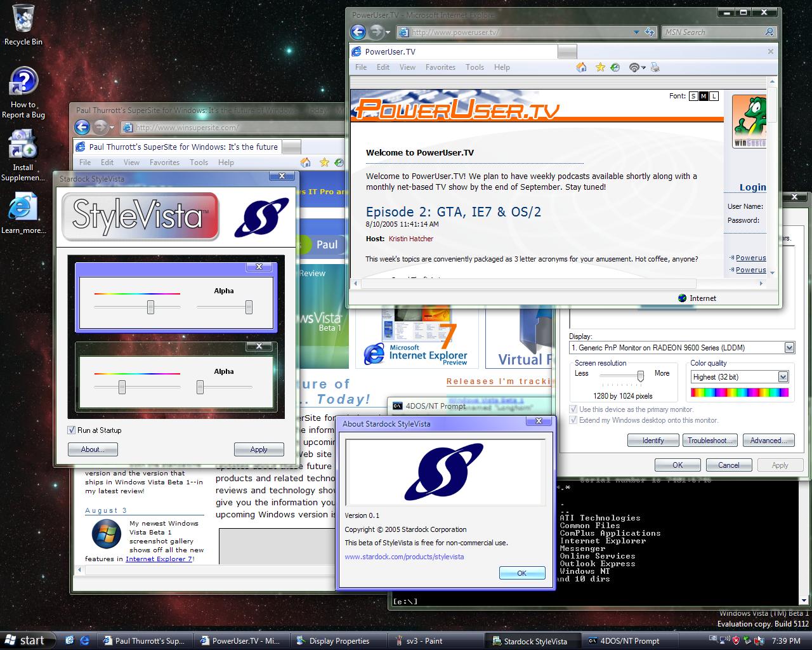The width and height of the screenshot is (812, 650).
Task: Open stardock.com/products/stylevista link
Action: 404,557
